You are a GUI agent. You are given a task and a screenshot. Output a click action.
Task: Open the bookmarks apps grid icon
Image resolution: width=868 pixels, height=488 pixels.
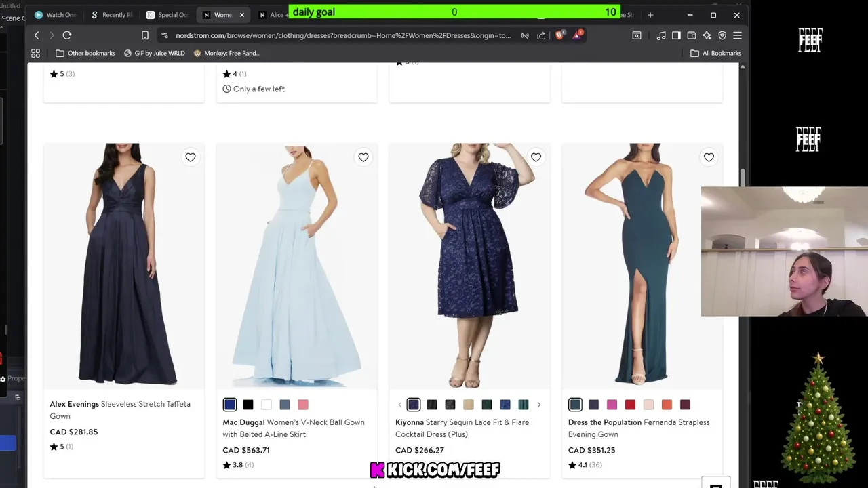pos(35,53)
